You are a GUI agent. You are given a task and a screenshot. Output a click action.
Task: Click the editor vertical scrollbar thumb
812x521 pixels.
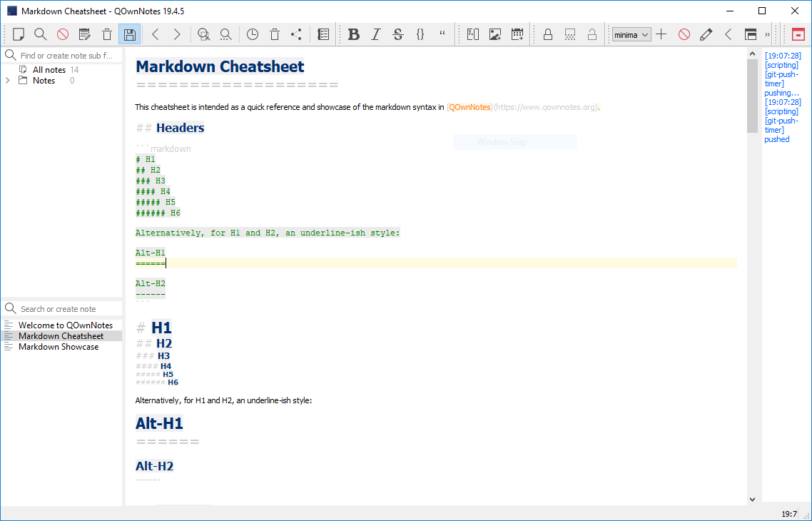coord(753,96)
